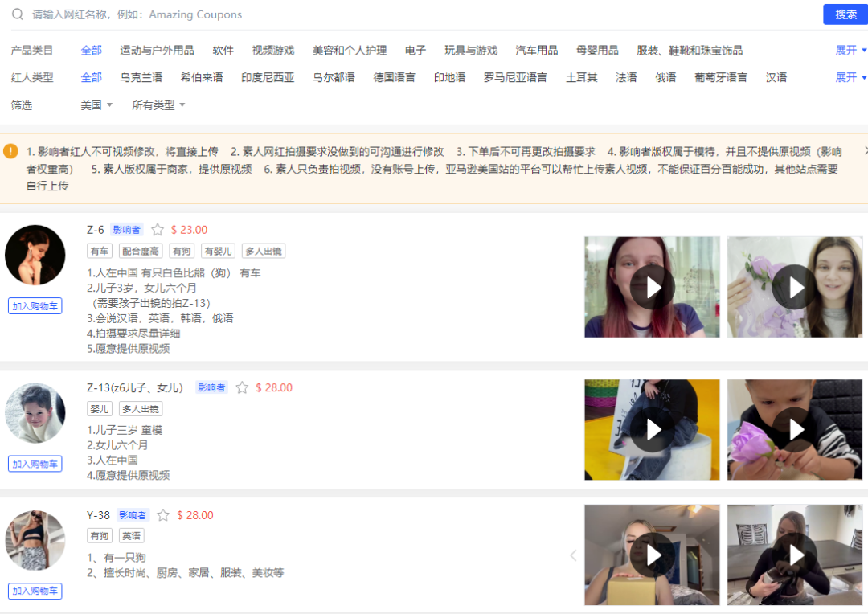Toggle the favorite star for Z-13

click(241, 387)
